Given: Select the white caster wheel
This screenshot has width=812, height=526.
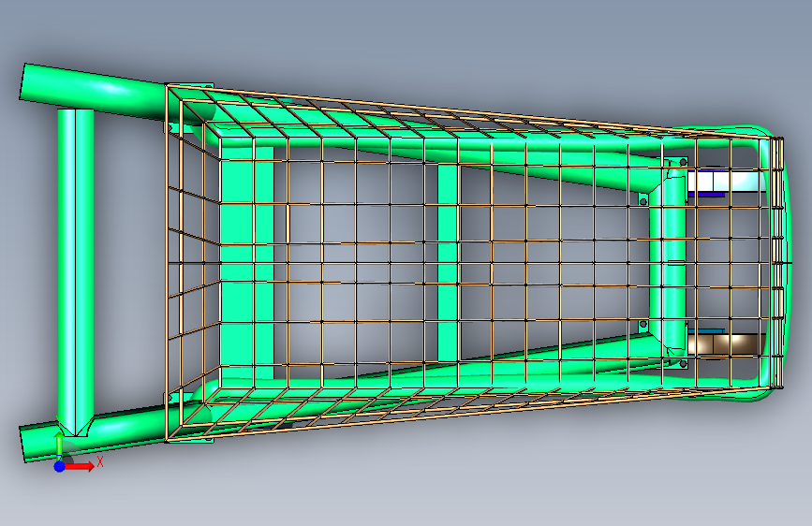Looking at the screenshot, I should click(725, 182).
